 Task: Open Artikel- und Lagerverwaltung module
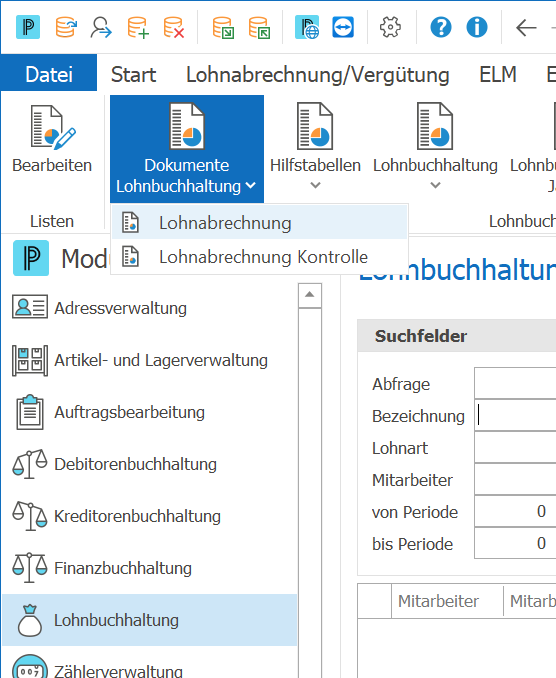(150, 360)
